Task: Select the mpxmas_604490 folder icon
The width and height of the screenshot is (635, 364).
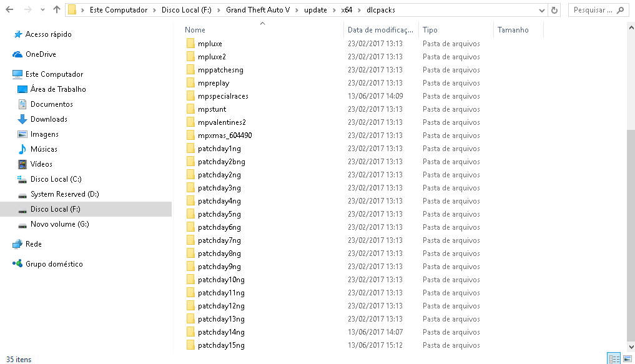Action: pyautogui.click(x=190, y=135)
